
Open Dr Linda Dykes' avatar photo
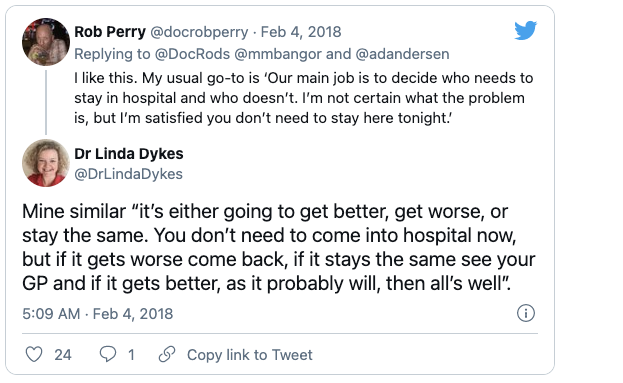pos(46,163)
